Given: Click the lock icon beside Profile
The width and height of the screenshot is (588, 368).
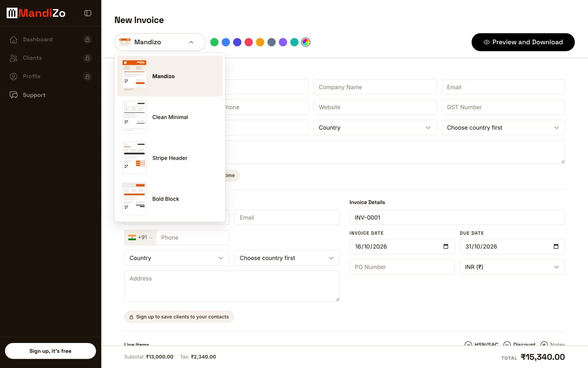Looking at the screenshot, I should click(x=87, y=77).
